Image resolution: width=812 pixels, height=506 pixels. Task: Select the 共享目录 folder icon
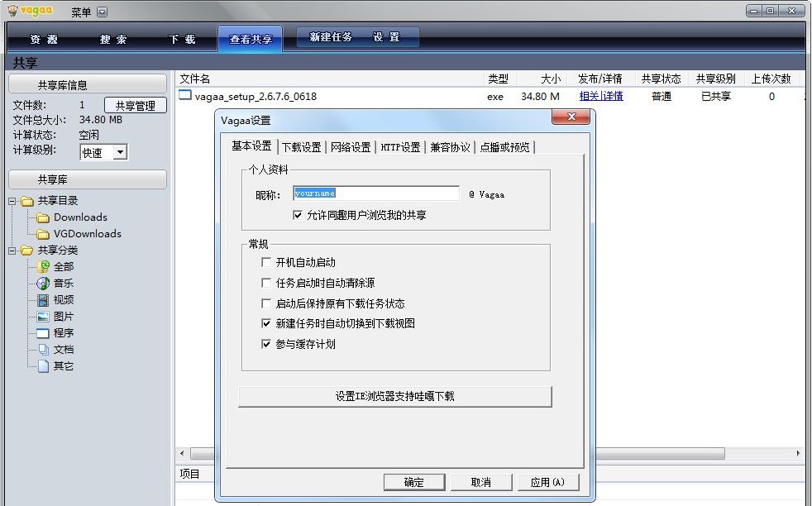pyautogui.click(x=27, y=201)
